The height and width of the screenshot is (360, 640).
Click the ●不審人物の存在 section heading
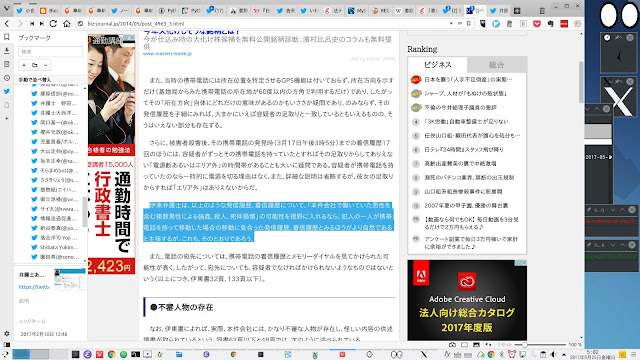point(182,307)
